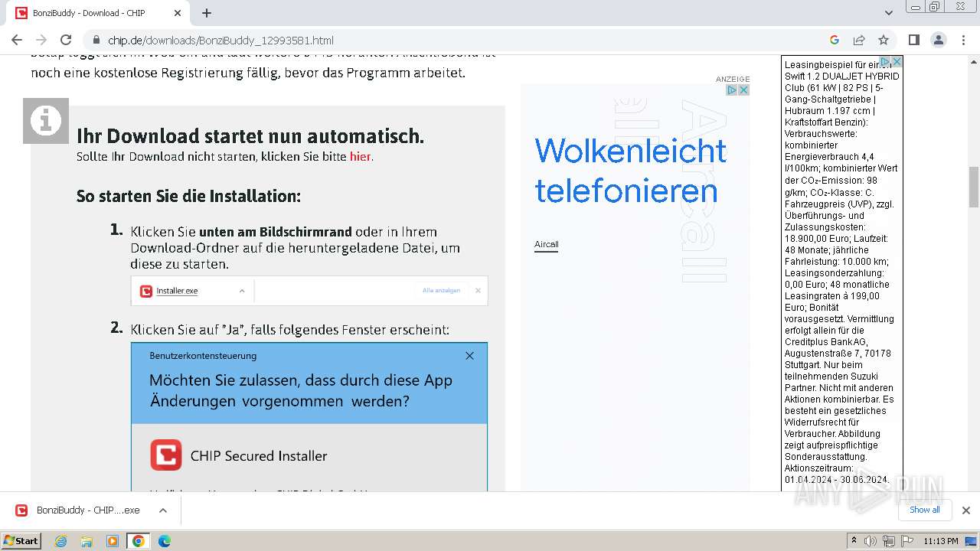The image size is (980, 551).
Task: Click the volume speaker tray icon
Action: point(871,541)
